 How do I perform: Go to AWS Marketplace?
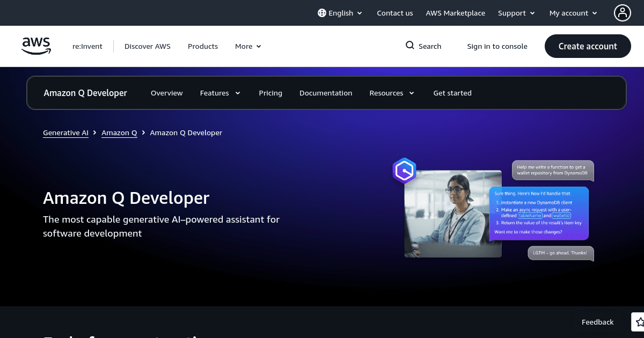tap(456, 13)
